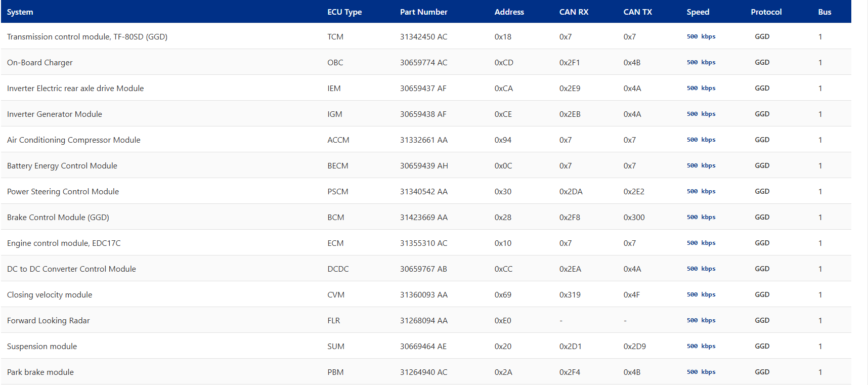Click the ECU Type column header

[344, 12]
